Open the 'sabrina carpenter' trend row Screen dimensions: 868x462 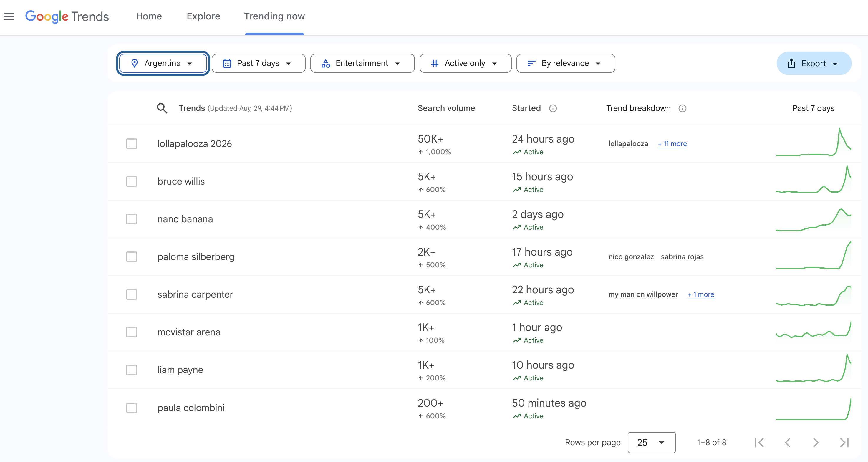tap(484, 295)
